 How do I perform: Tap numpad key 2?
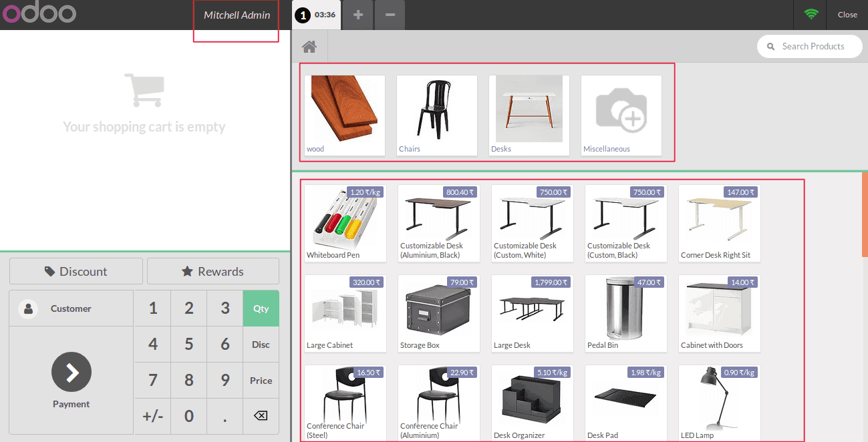189,308
